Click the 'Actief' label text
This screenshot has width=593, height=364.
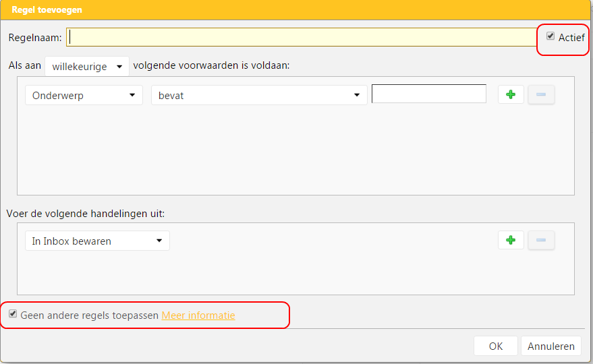pos(571,38)
